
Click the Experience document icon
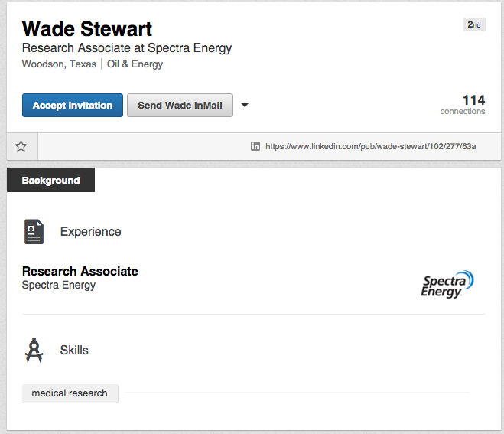[34, 231]
